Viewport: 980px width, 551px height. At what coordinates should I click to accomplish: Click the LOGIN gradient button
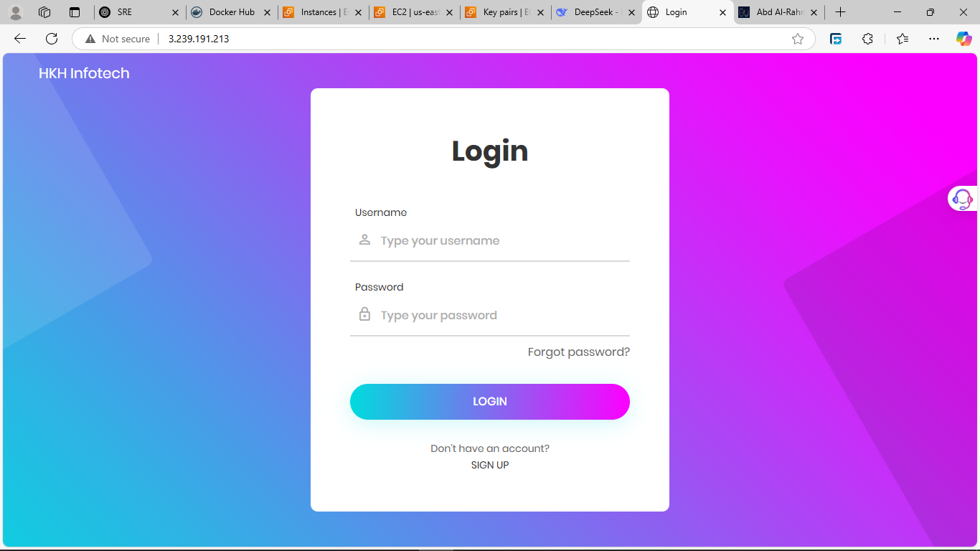tap(490, 402)
